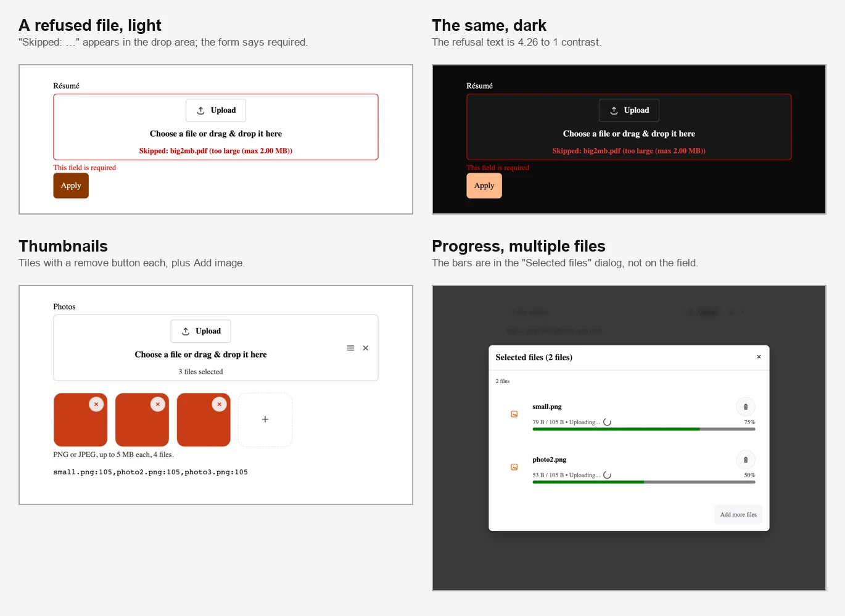Screen dimensions: 845x616
Task: Click the uploading spinner in the small.png row
Action: pyautogui.click(x=608, y=422)
